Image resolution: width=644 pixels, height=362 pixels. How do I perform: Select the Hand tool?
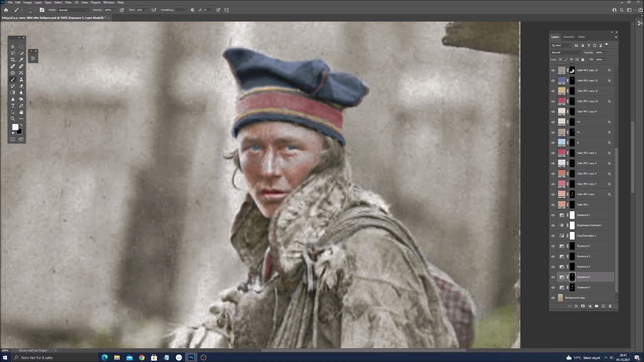point(21,112)
